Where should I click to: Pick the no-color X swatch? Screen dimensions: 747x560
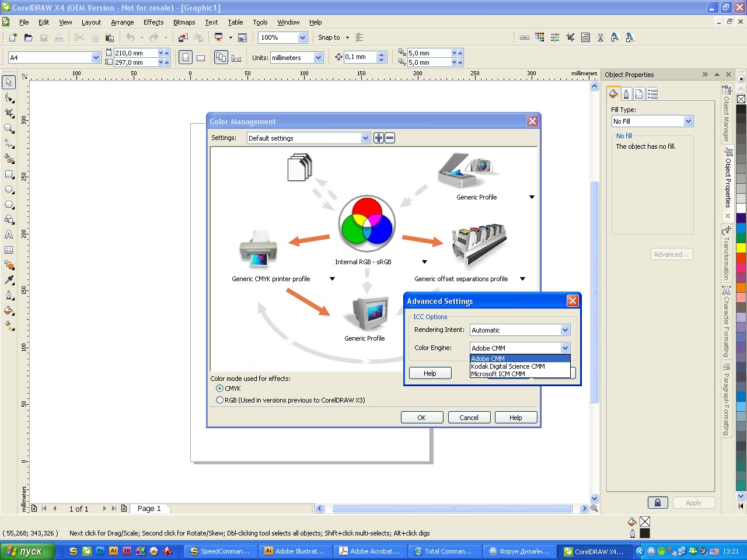click(x=741, y=99)
